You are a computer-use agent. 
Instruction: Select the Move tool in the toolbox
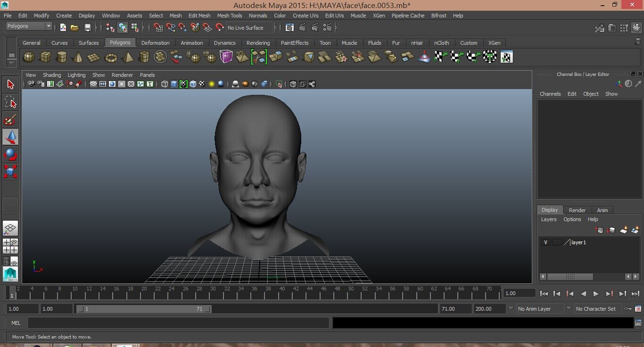click(10, 137)
